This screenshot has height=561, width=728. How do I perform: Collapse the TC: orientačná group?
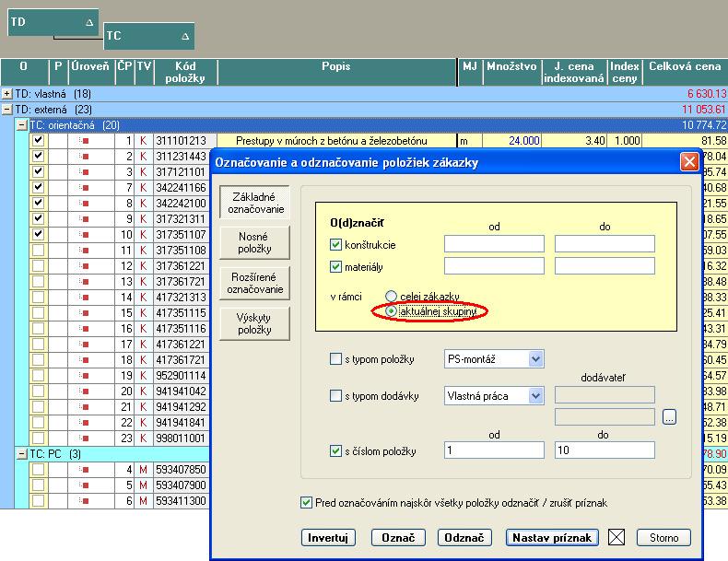(x=22, y=125)
